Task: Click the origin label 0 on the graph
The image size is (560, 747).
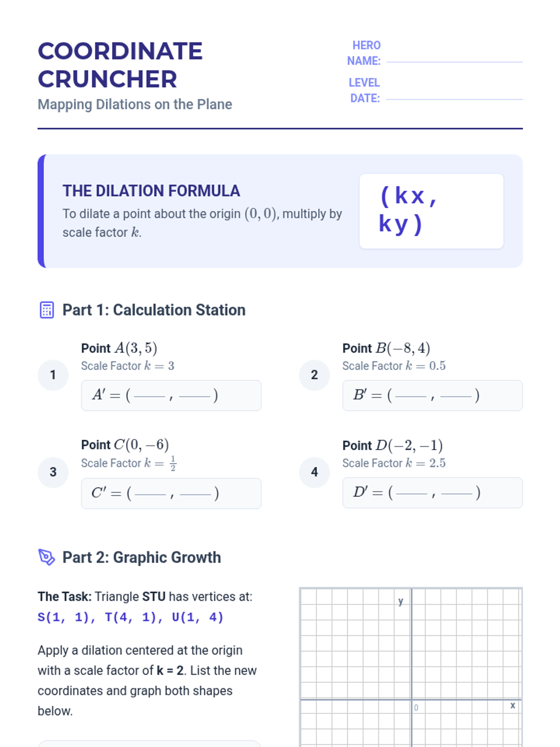Action: [x=416, y=708]
